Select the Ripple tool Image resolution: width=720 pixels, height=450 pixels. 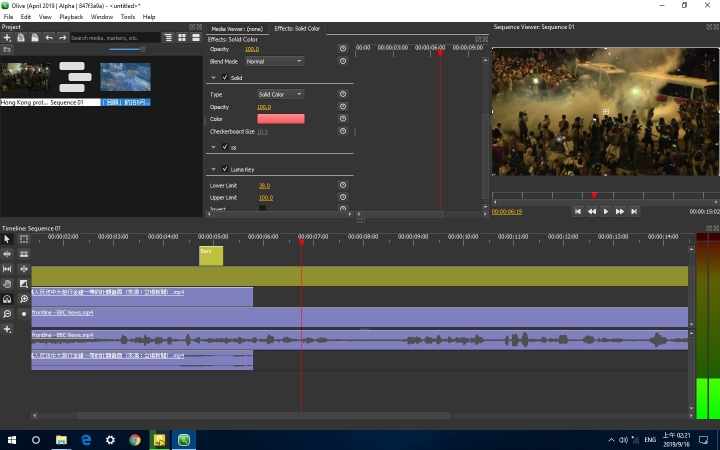[x=7, y=254]
